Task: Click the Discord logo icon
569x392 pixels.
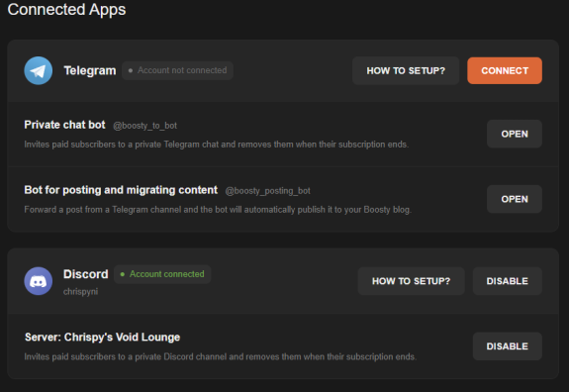Action: tap(39, 281)
